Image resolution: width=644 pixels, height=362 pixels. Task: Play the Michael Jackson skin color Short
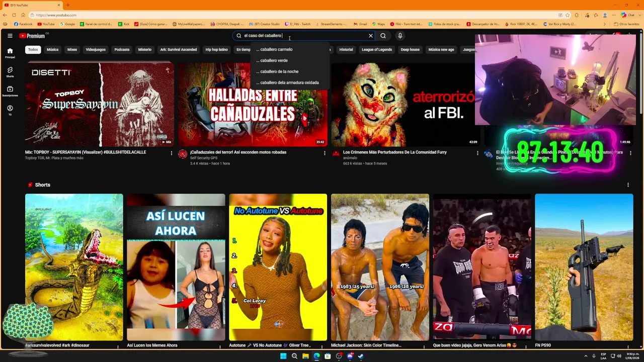[x=380, y=267]
